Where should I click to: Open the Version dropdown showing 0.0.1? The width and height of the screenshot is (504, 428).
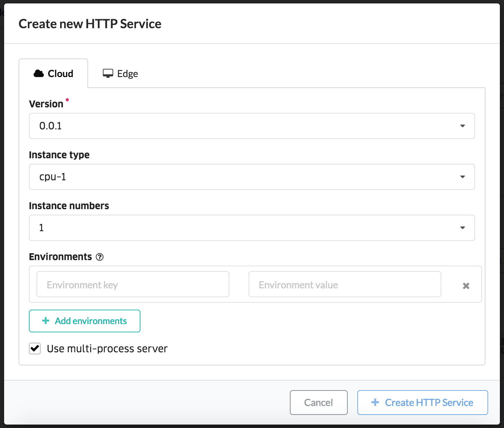pos(252,126)
